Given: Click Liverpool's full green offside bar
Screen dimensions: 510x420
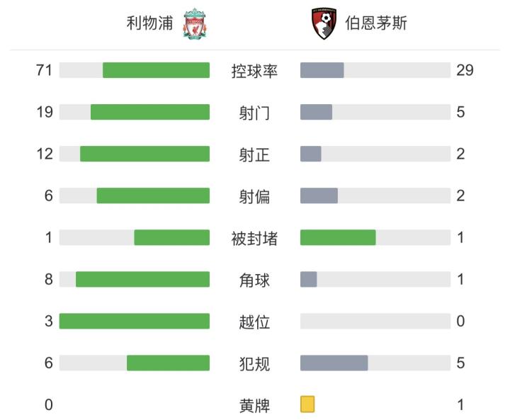Looking at the screenshot, I should (135, 321).
